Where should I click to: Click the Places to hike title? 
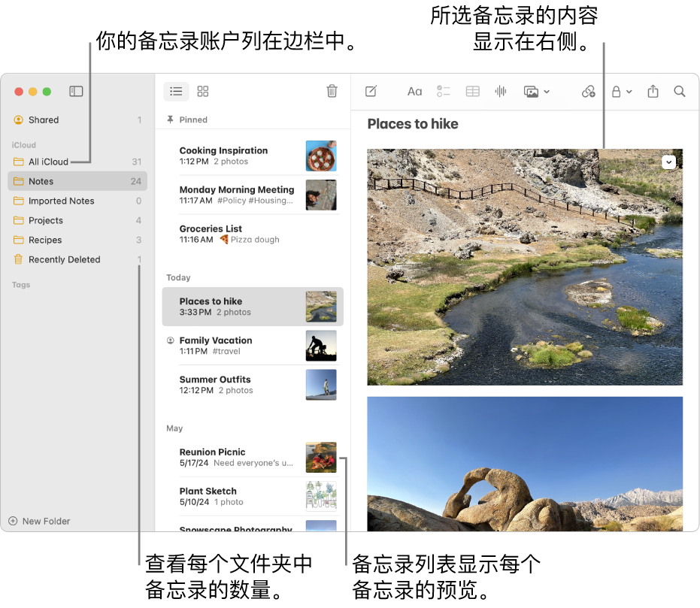point(413,124)
